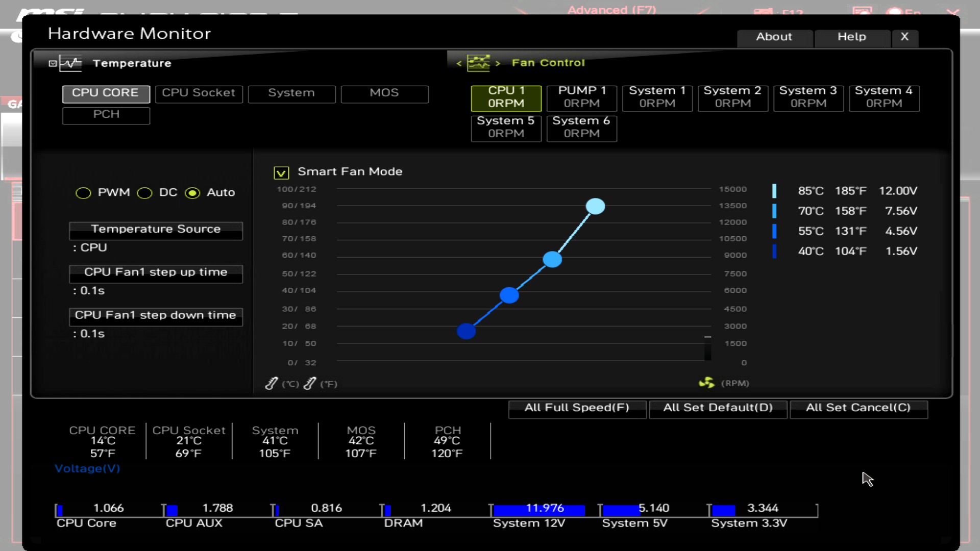This screenshot has width=980, height=551.
Task: Select the PCH temperature tab
Action: point(105,114)
